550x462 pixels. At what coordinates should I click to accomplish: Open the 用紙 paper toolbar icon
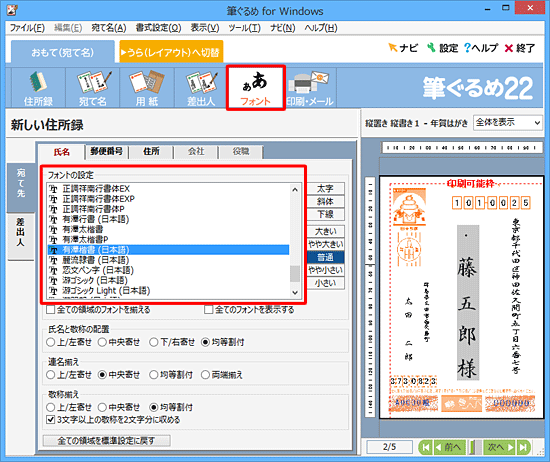(147, 88)
